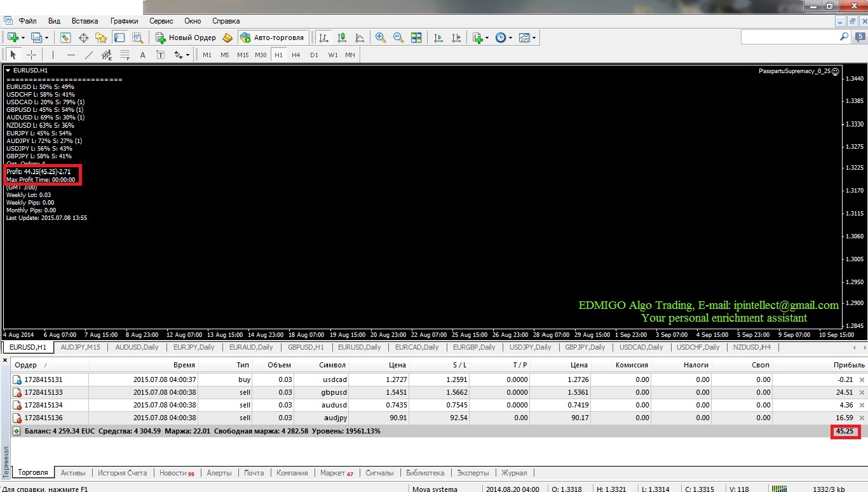Zoom in on the chart

point(381,38)
